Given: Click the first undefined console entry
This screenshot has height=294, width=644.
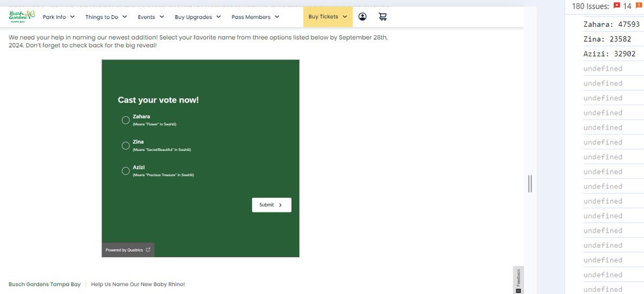Looking at the screenshot, I should pyautogui.click(x=603, y=69).
